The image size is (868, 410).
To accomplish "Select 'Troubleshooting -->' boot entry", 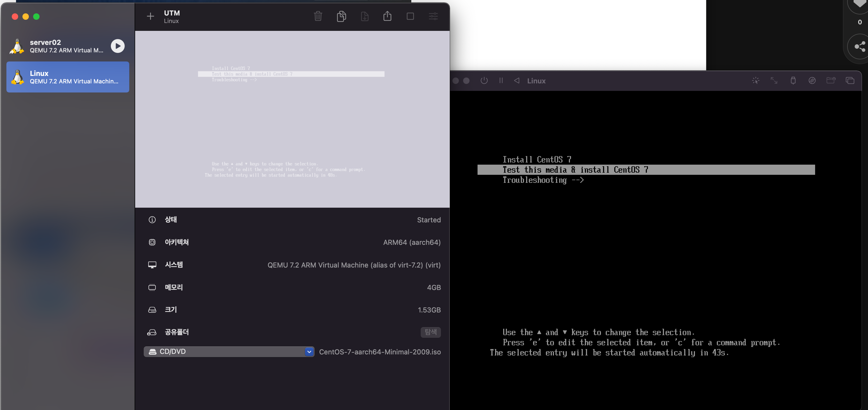I will (x=543, y=180).
